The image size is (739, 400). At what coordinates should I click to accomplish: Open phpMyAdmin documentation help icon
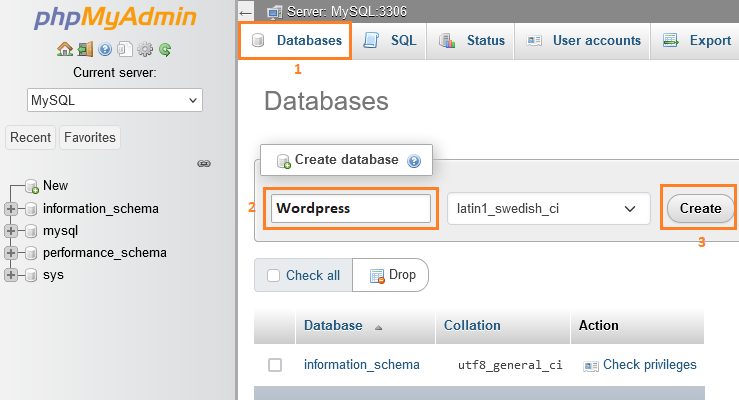[105, 49]
